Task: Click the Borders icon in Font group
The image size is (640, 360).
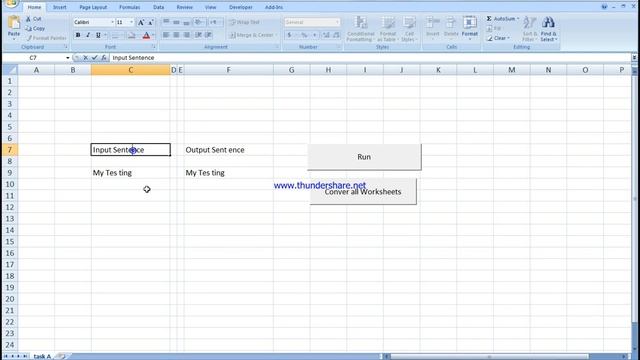Action: 116,36
